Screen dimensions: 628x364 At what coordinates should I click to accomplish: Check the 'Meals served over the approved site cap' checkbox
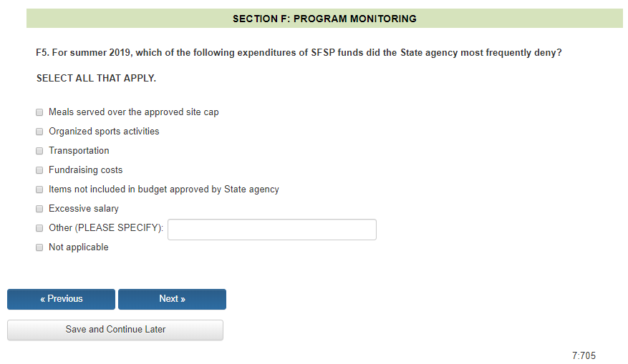click(39, 112)
